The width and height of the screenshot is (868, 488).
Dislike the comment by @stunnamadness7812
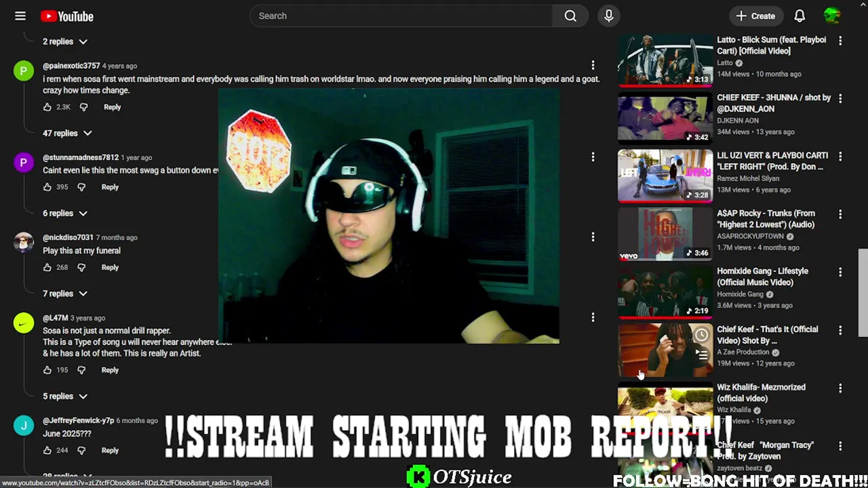(81, 187)
